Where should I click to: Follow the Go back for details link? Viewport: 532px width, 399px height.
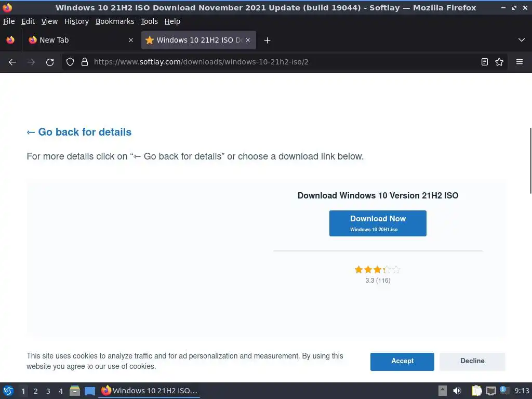coord(79,132)
